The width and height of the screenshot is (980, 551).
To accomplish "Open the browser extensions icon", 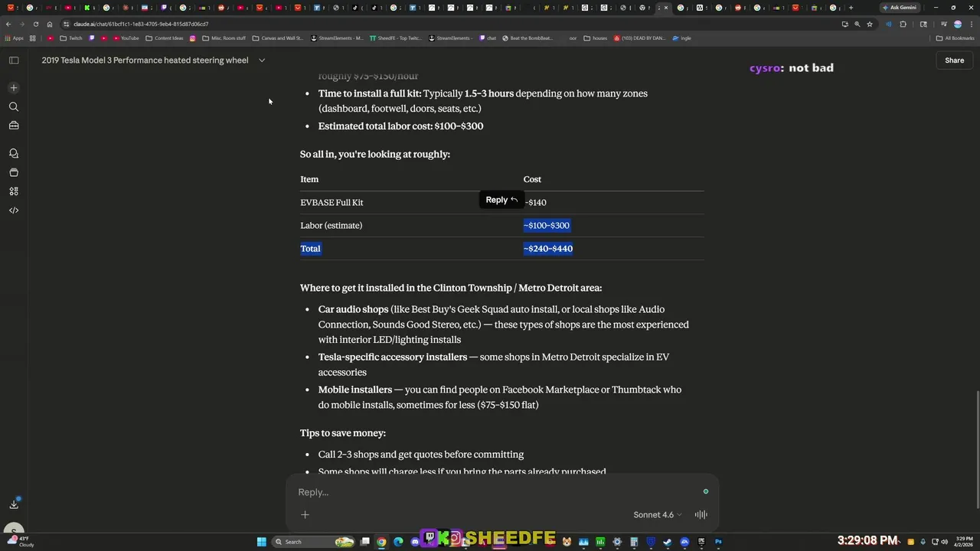I will coord(903,24).
